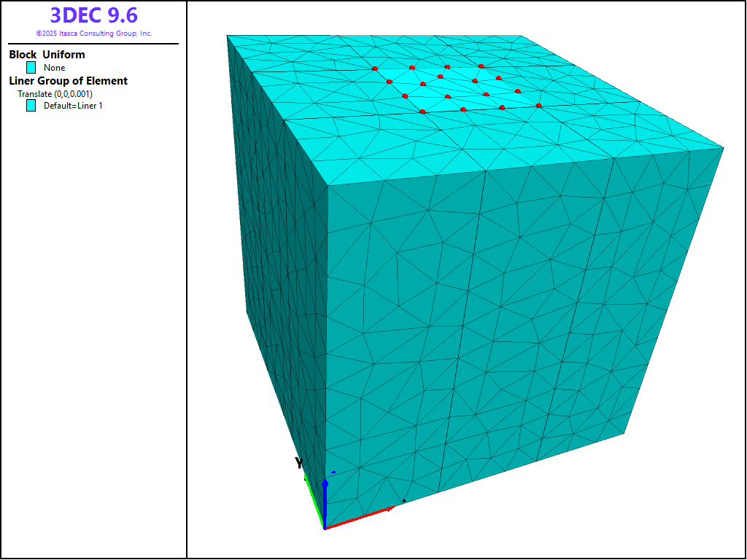Click the Y axis label
747x560 pixels.
pos(299,462)
